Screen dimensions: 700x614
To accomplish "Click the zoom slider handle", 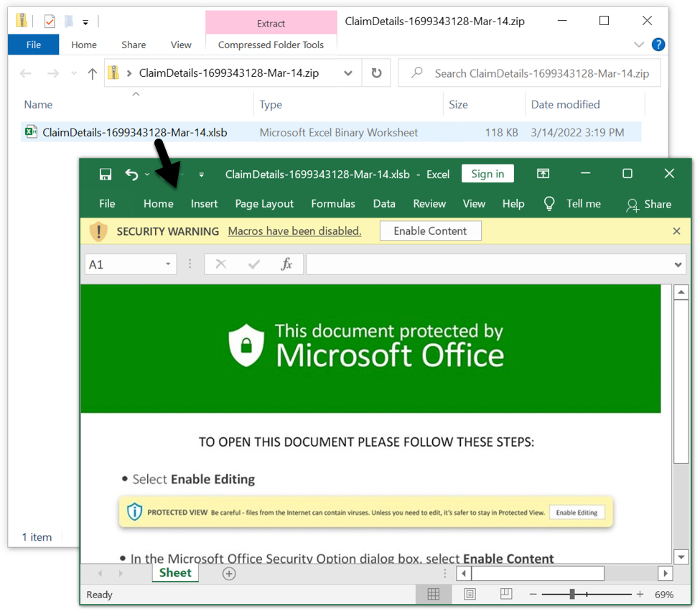I will click(571, 595).
